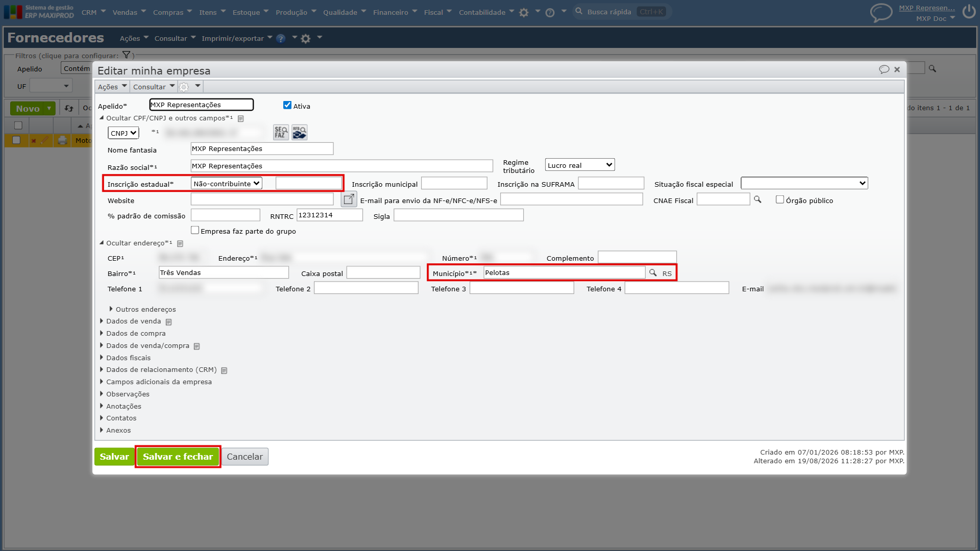980x551 pixels.
Task: Open Vendas top menu
Action: pos(129,12)
